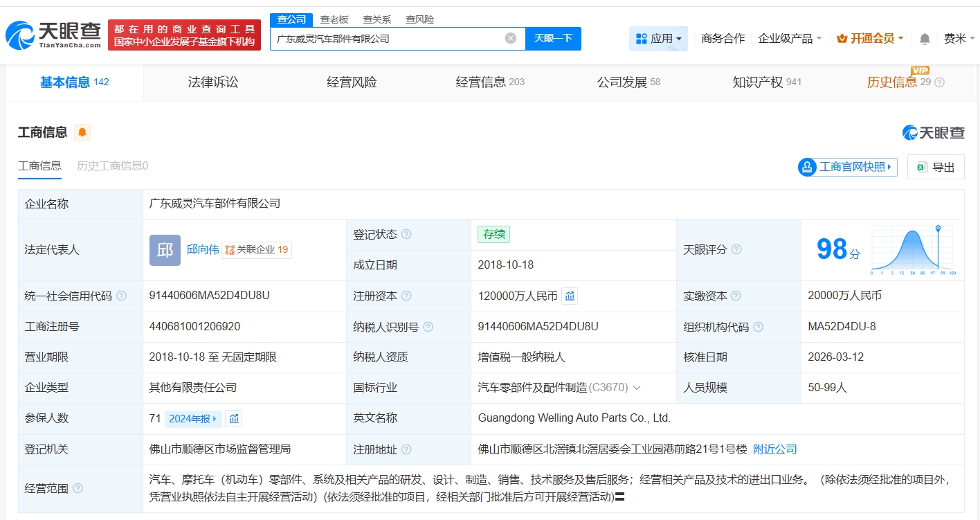Click help icon next to 经营范围
980x520 pixels.
(x=78, y=488)
